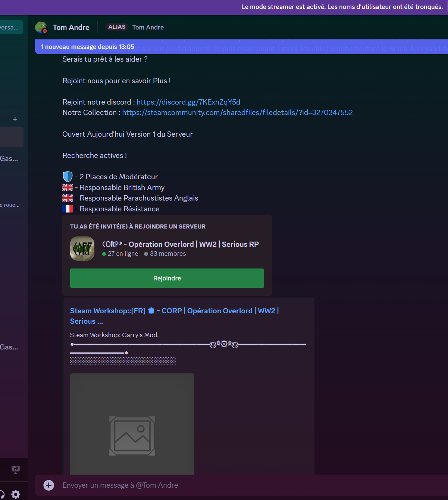
Task: Click the plus icon to create a DM
Action: [x=15, y=119]
